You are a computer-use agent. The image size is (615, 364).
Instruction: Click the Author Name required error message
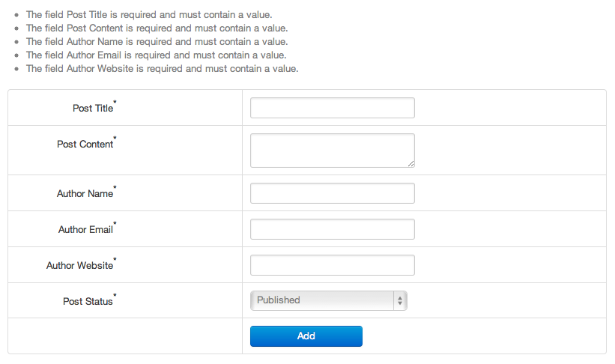click(x=157, y=42)
